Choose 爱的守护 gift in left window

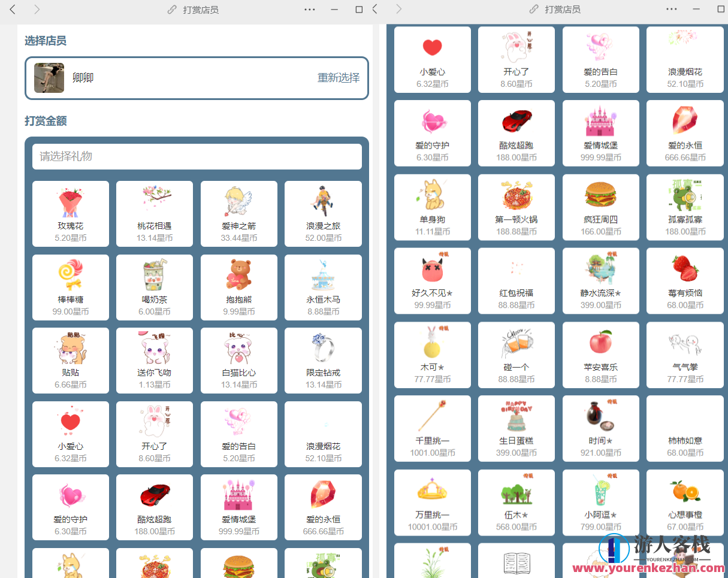tap(71, 507)
